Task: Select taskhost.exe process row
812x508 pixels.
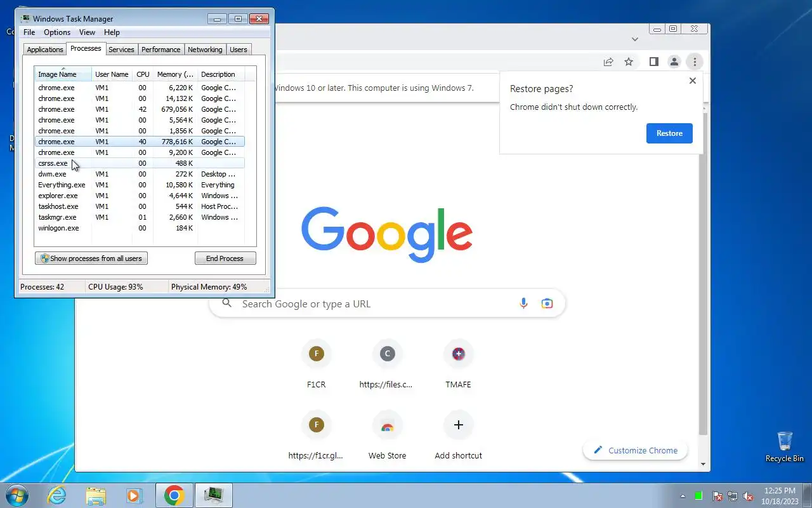Action: click(x=139, y=206)
